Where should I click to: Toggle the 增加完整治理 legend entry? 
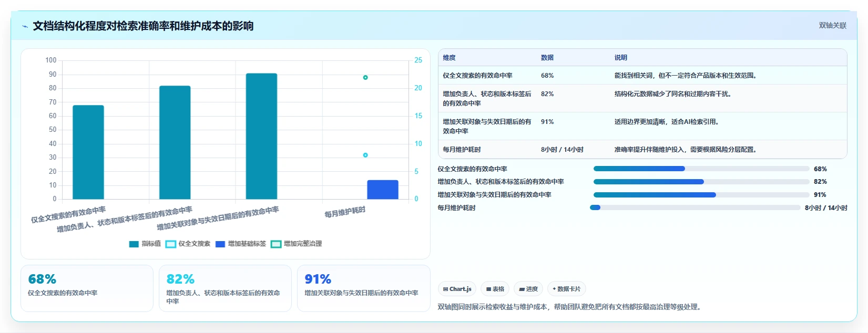tap(297, 244)
